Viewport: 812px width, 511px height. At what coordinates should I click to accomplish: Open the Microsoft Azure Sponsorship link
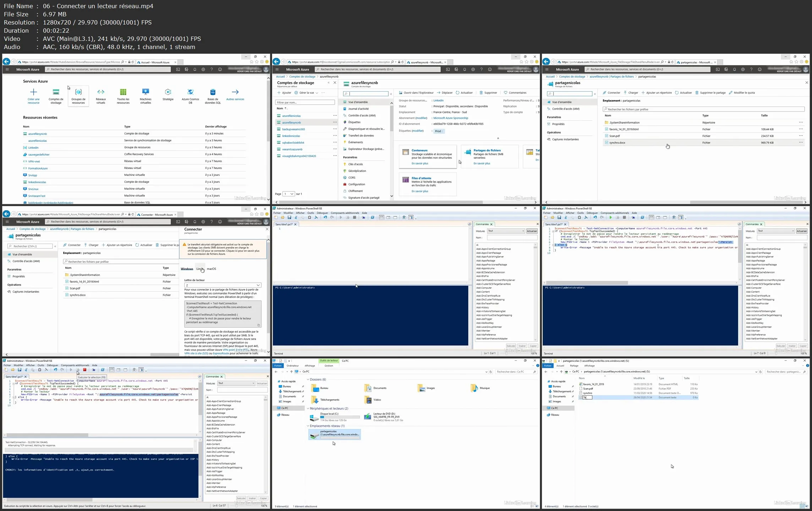click(x=451, y=118)
